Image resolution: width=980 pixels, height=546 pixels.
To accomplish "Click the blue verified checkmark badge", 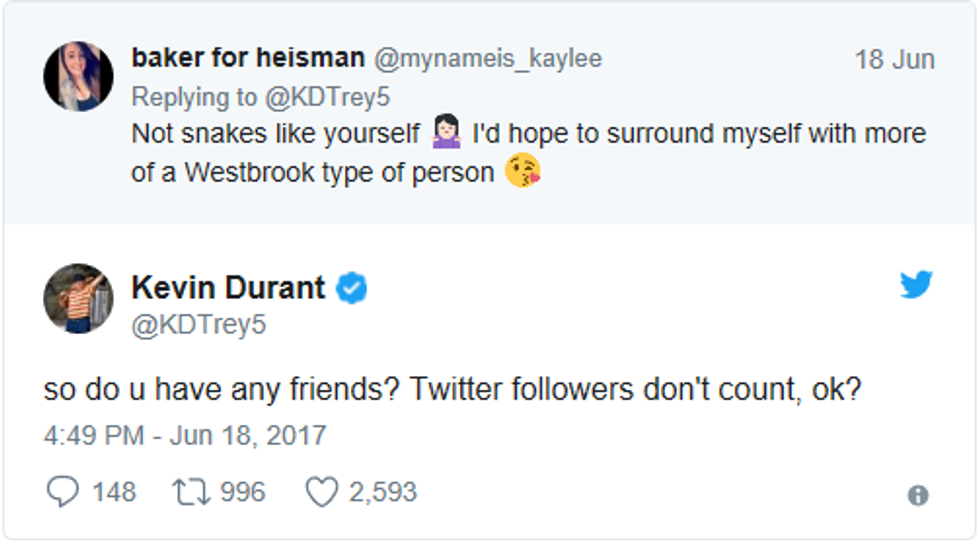I will 352,288.
